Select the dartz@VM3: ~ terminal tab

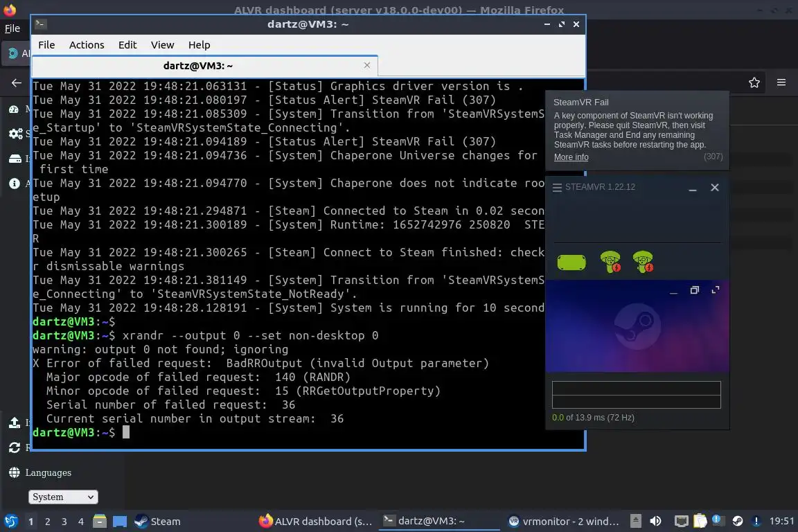[204, 66]
